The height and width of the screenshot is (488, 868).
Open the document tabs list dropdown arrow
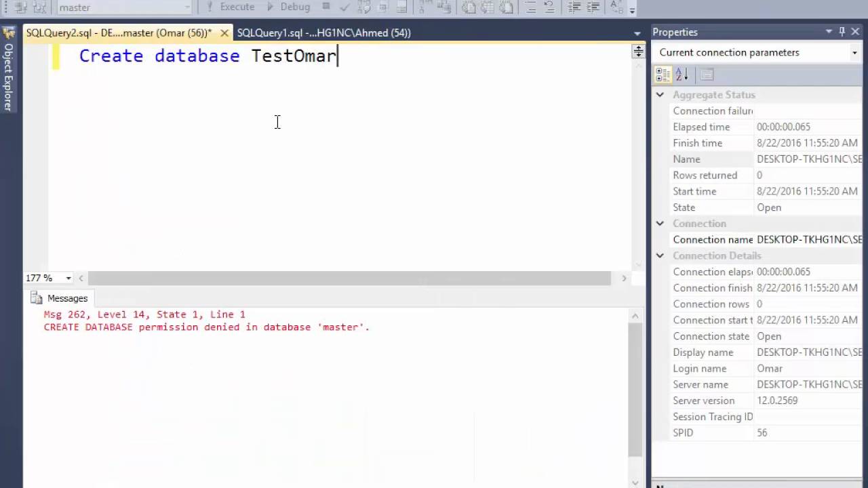(637, 33)
